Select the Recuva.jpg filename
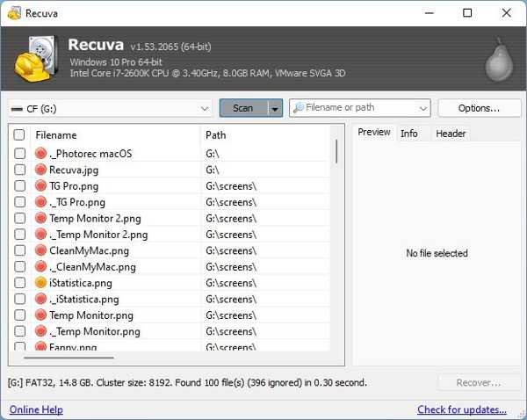527x420 pixels. coord(74,170)
